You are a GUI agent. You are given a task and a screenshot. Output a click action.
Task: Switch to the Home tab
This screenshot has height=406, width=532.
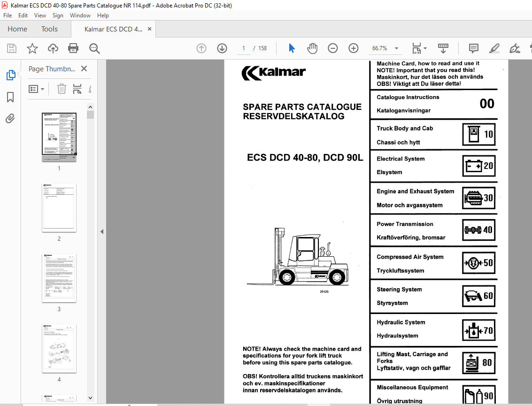[x=17, y=29]
